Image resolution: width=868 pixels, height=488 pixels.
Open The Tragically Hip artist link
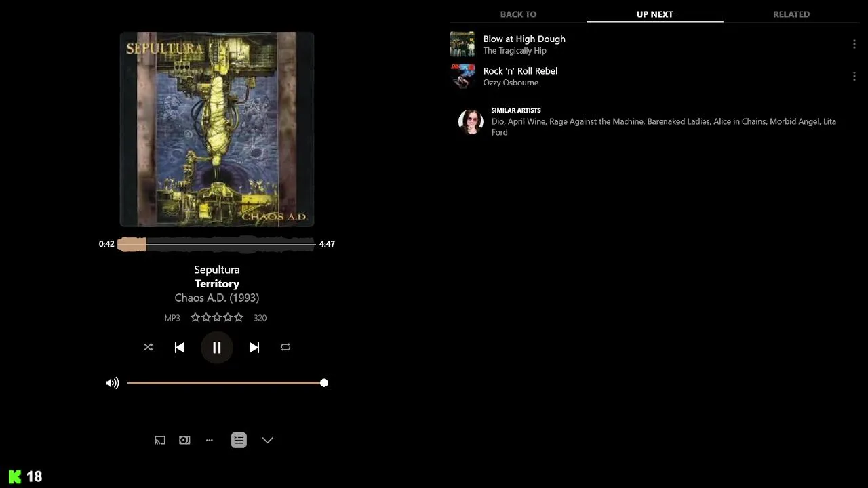pos(515,51)
